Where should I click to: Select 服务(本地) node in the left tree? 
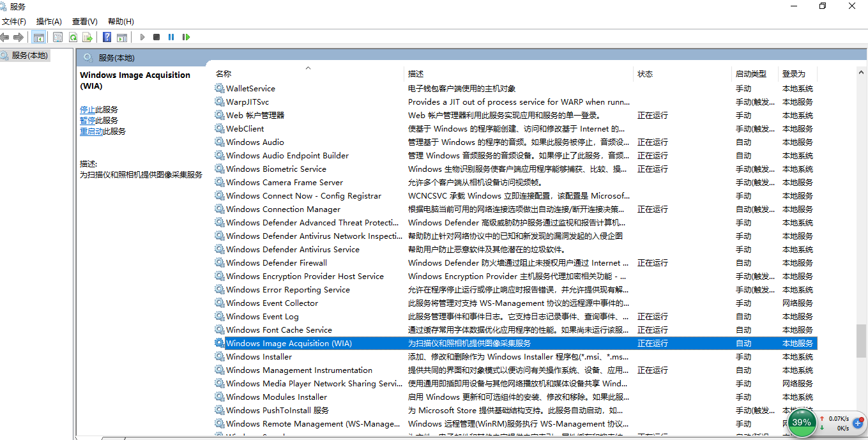[x=30, y=56]
